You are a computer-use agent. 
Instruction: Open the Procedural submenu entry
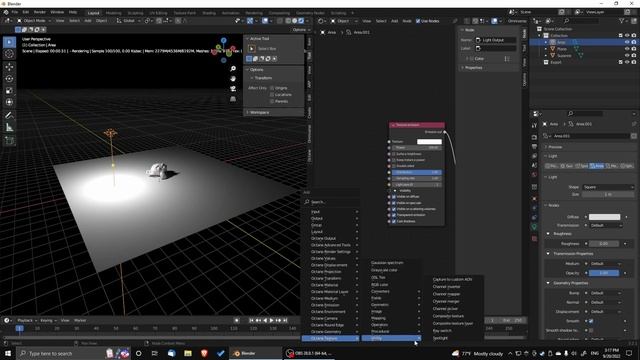pyautogui.click(x=391, y=331)
